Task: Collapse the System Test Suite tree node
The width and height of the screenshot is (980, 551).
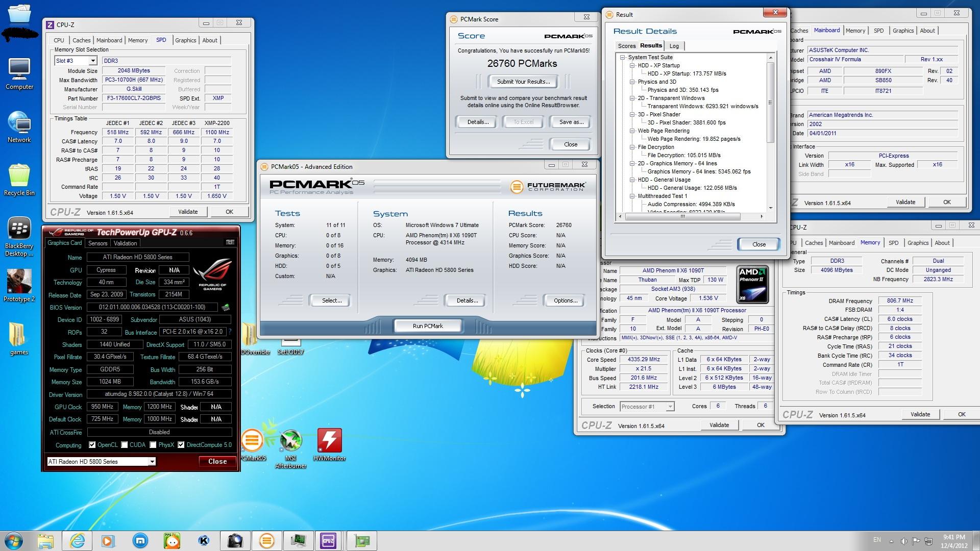Action: click(x=623, y=58)
